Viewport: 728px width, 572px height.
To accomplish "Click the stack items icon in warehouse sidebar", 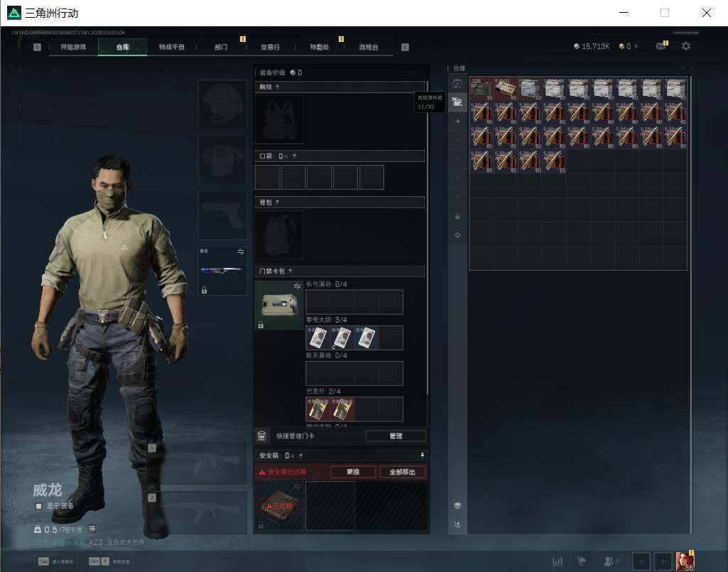I will tap(457, 505).
